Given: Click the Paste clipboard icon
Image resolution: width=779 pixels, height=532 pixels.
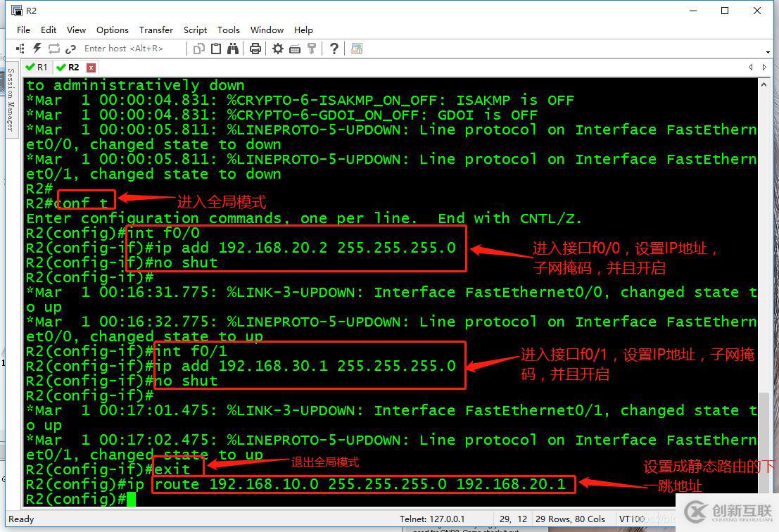Looking at the screenshot, I should [216, 49].
